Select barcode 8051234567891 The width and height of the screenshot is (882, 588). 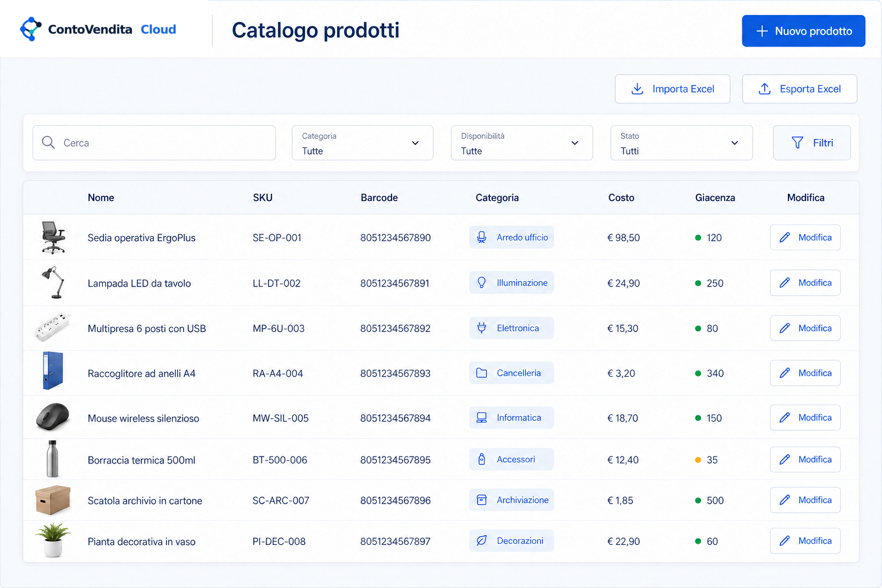click(x=394, y=283)
